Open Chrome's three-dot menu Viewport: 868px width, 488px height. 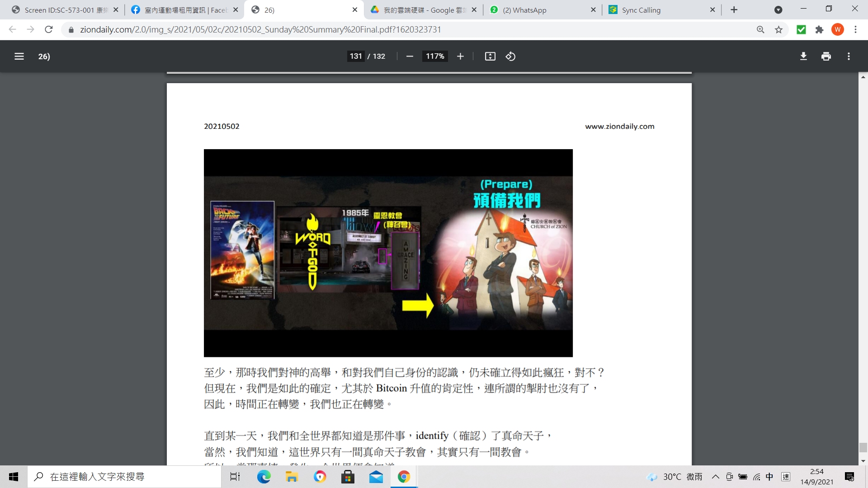[855, 30]
